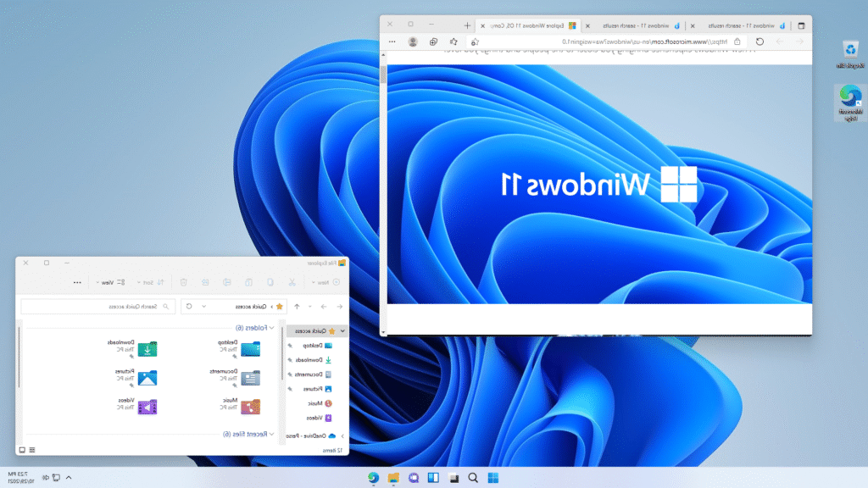The image size is (868, 488).
Task: Select the Copy icon in File Explorer toolbar
Action: coord(269,281)
